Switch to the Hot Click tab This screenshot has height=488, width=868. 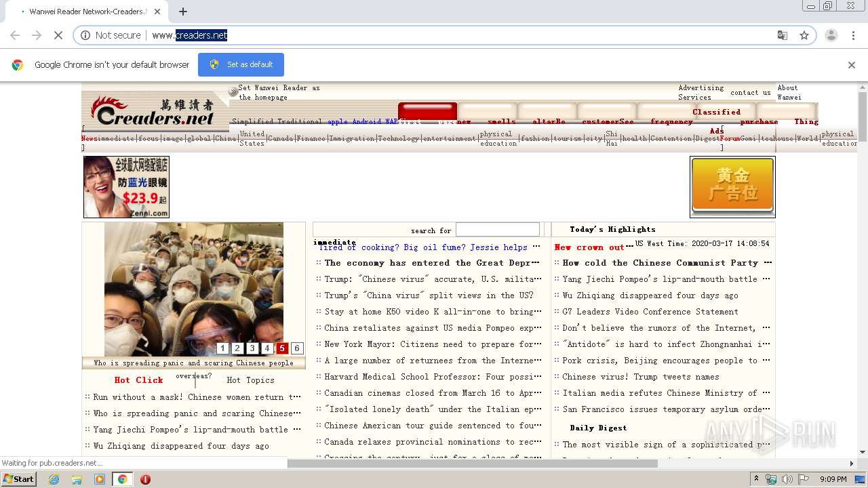point(138,380)
